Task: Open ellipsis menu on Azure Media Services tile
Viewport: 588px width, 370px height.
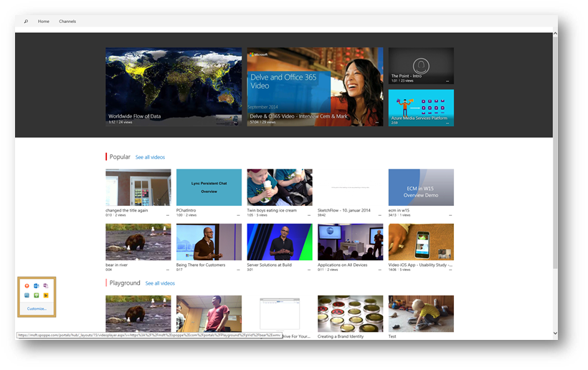Action: click(447, 123)
